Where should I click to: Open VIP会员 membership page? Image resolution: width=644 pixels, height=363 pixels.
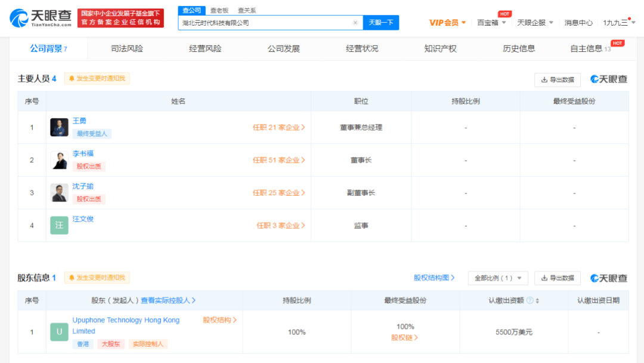click(444, 22)
